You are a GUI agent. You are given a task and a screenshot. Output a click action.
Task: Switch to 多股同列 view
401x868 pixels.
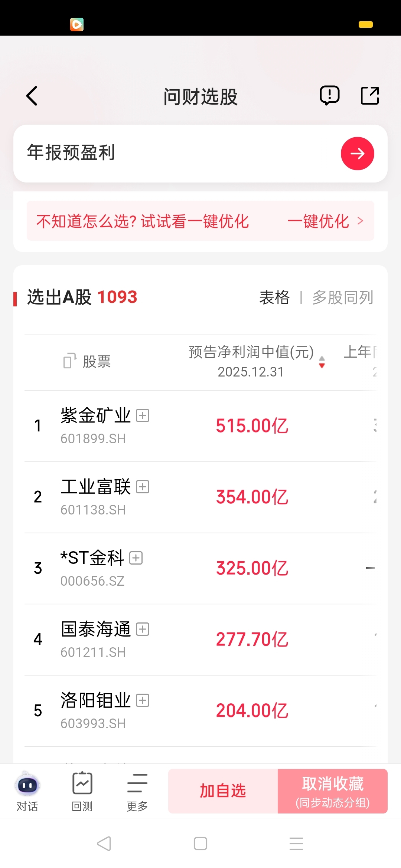point(342,297)
